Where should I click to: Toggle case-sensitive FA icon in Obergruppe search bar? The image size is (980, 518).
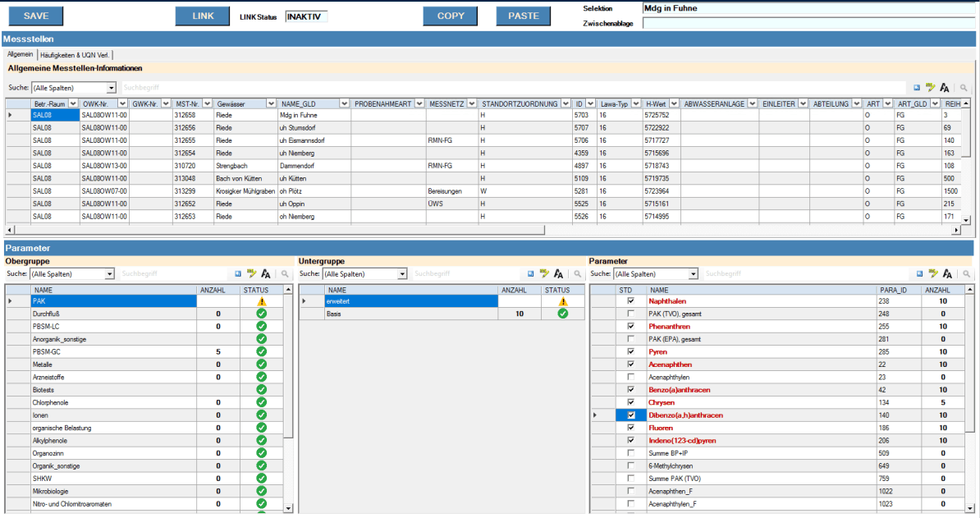(x=266, y=274)
